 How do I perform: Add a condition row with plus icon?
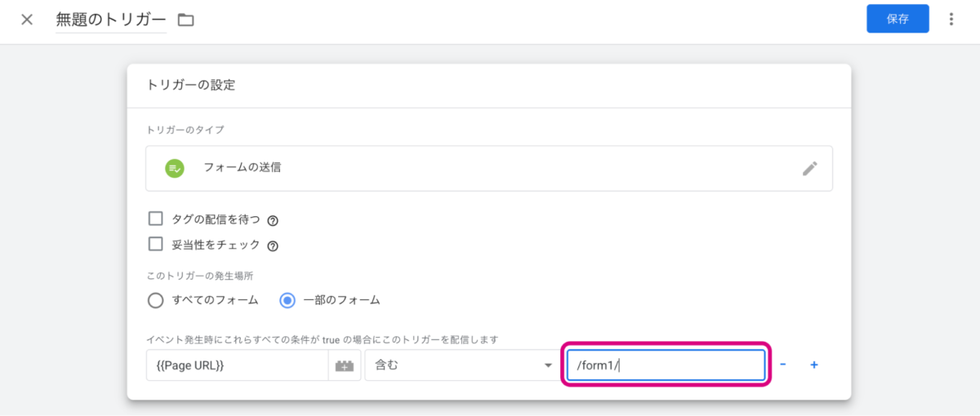pos(813,365)
